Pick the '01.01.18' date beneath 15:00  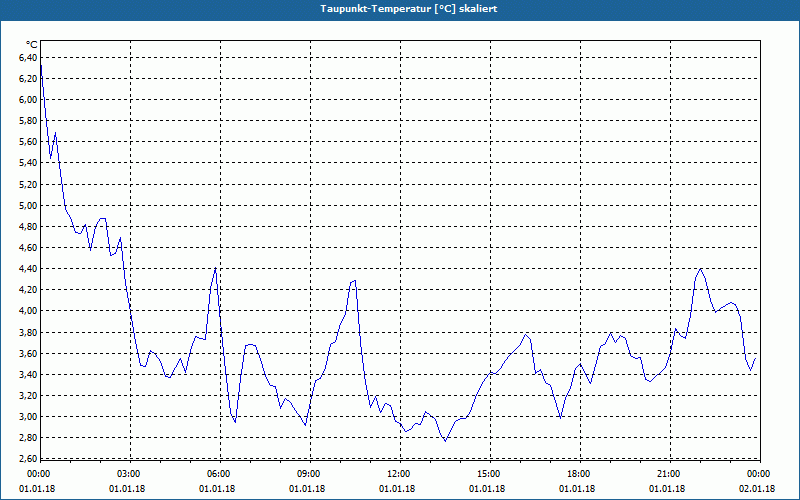487,489
